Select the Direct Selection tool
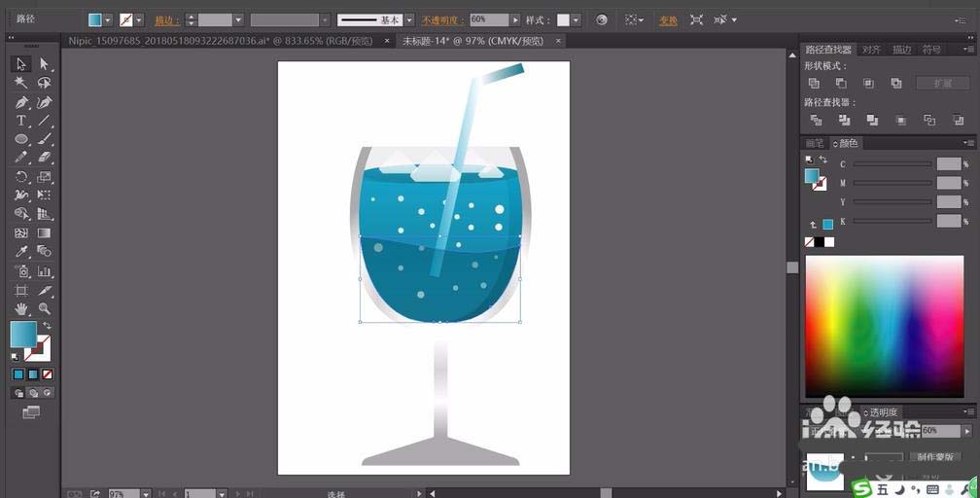The width and height of the screenshot is (980, 498). [44, 64]
